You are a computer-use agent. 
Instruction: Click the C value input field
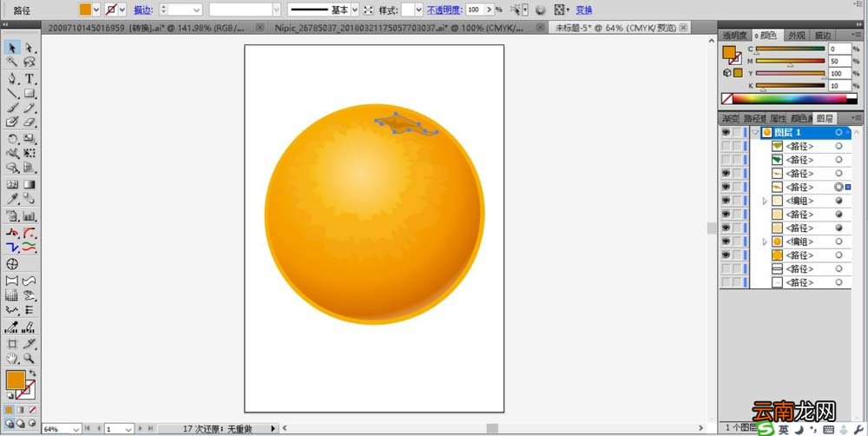coord(839,49)
